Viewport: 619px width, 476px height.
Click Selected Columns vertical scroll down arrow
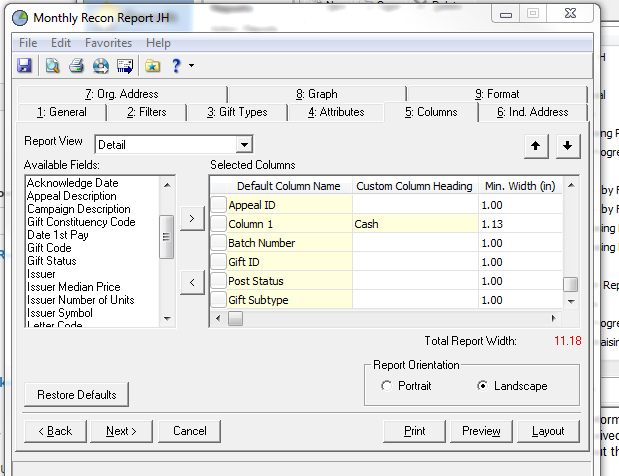571,302
